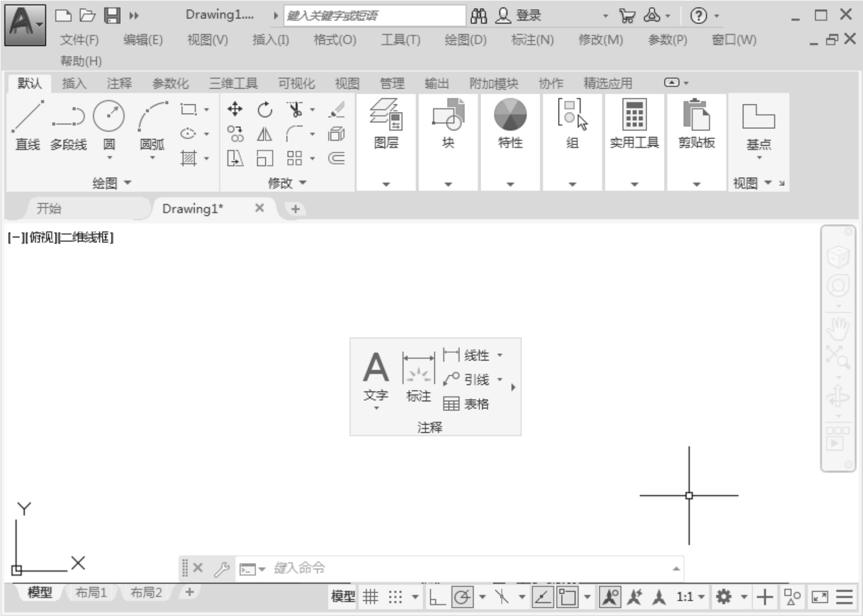Toggle polar tracking in status bar

pos(462,597)
